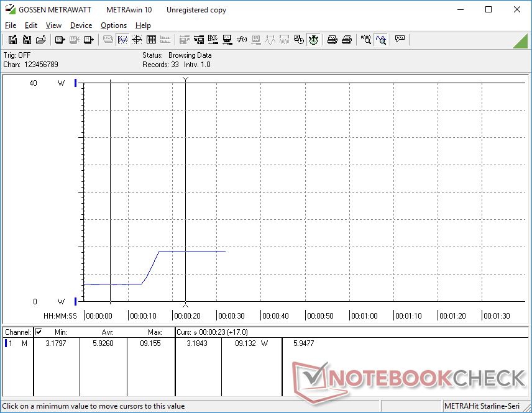Click the Records: 33 status text

click(160, 65)
